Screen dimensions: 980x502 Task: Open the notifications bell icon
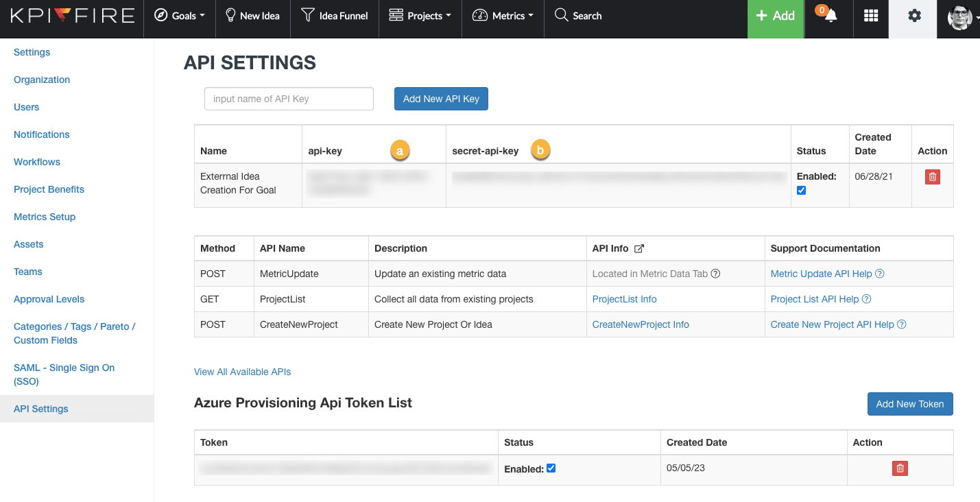click(830, 16)
